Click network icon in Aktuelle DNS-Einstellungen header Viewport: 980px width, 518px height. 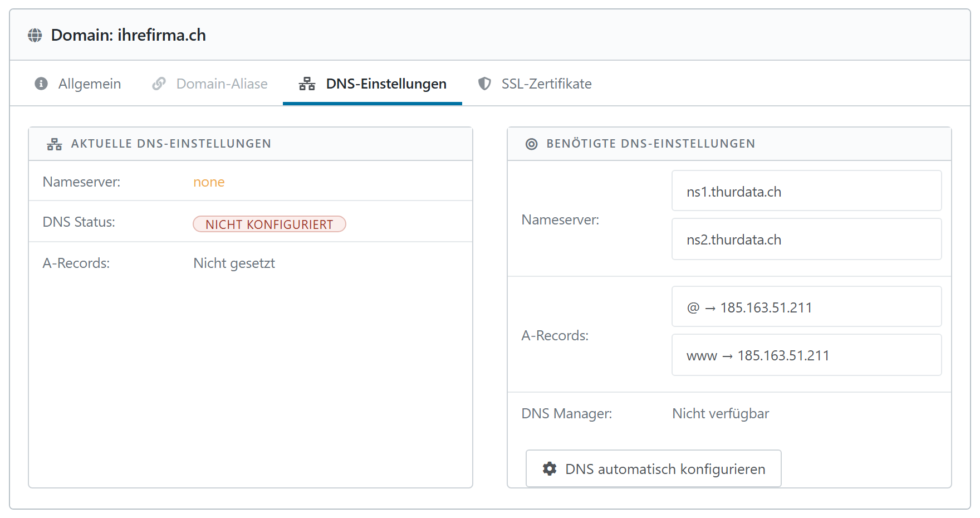(x=55, y=144)
